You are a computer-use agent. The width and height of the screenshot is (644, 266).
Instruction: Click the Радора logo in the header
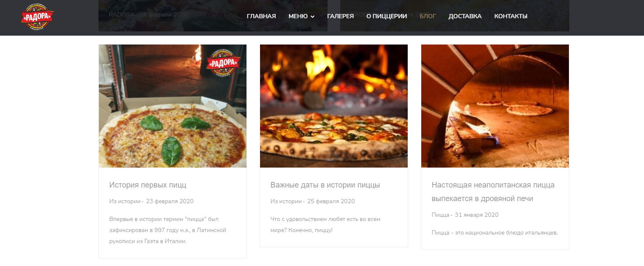coord(37,17)
